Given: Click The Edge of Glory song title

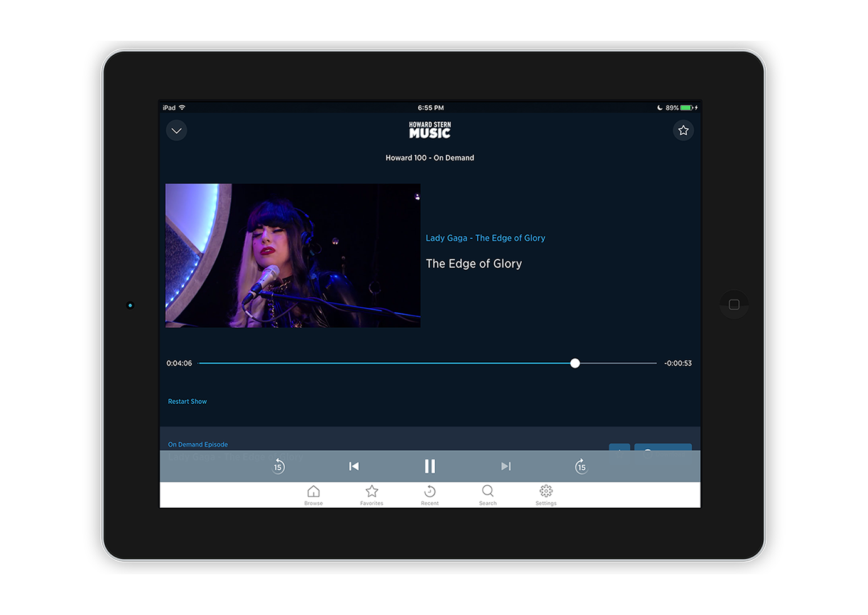Looking at the screenshot, I should click(474, 264).
